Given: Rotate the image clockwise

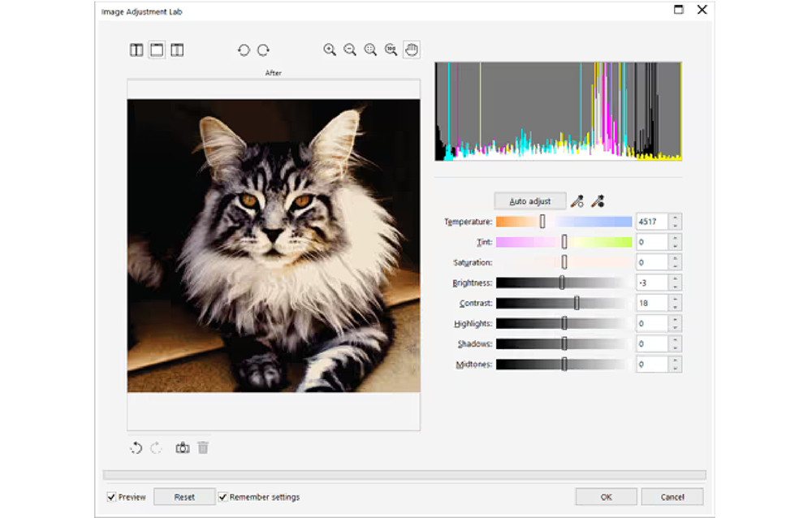Looking at the screenshot, I should [x=263, y=50].
